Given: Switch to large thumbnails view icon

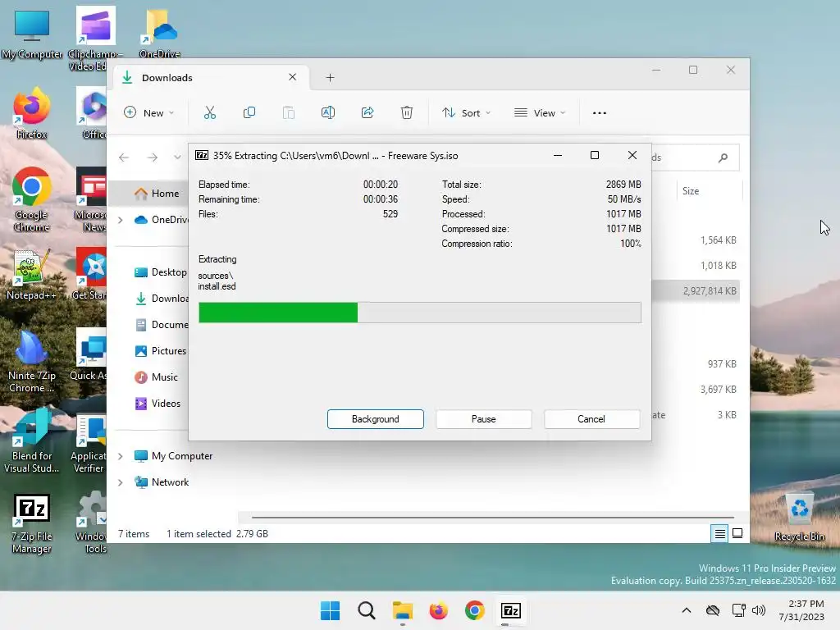Looking at the screenshot, I should click(737, 533).
